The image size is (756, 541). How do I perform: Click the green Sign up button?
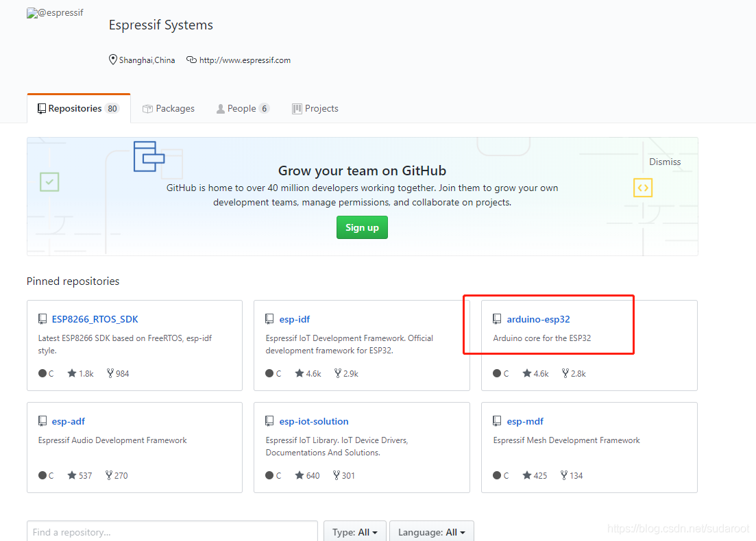[x=362, y=227]
